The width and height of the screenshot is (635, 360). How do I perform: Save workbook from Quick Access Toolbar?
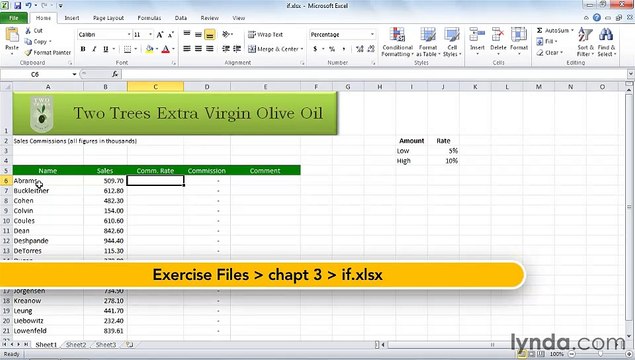point(18,6)
